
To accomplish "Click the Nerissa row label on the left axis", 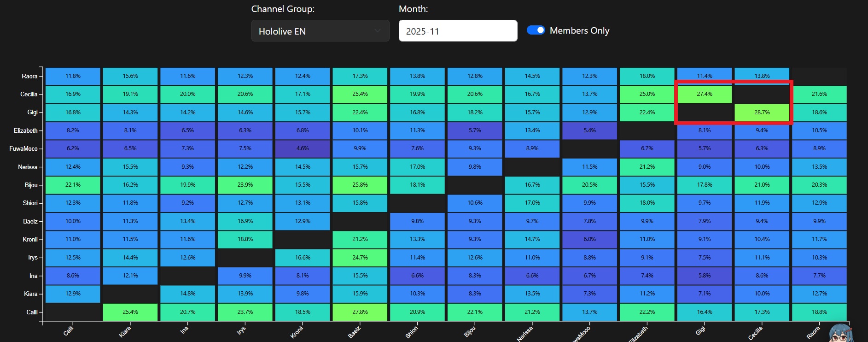I will tap(28, 167).
